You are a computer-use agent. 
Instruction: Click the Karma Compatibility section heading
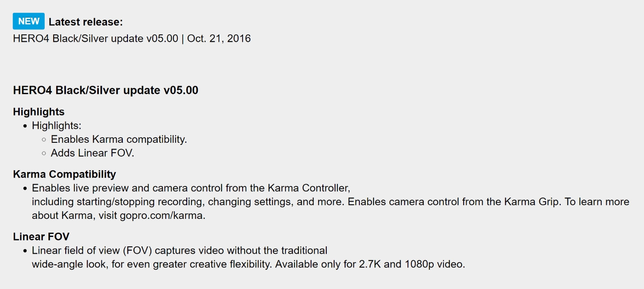64,174
